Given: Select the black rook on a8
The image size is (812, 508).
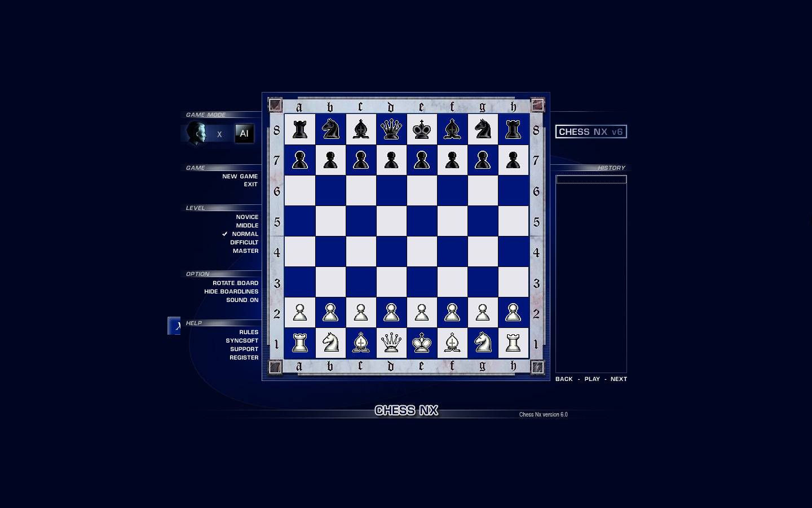Looking at the screenshot, I should coord(300,129).
